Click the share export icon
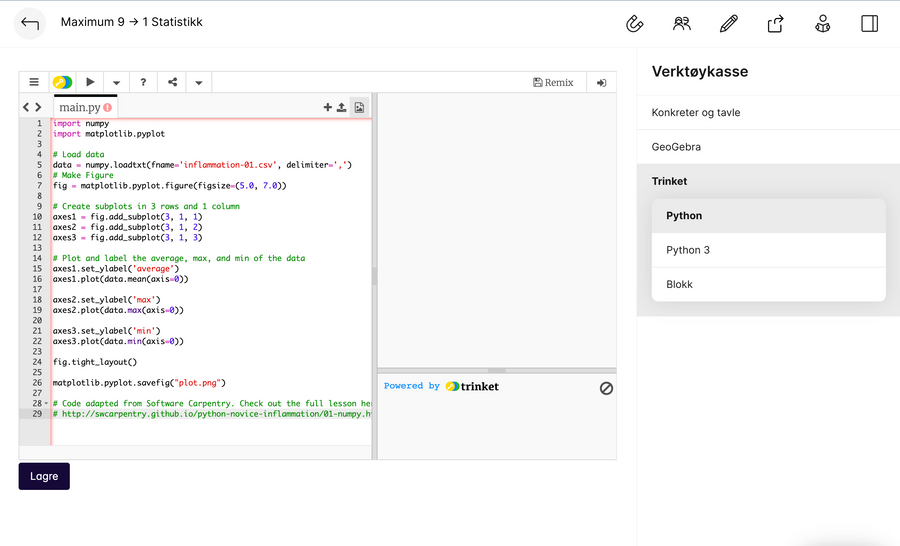The width and height of the screenshot is (900, 546). 775,24
